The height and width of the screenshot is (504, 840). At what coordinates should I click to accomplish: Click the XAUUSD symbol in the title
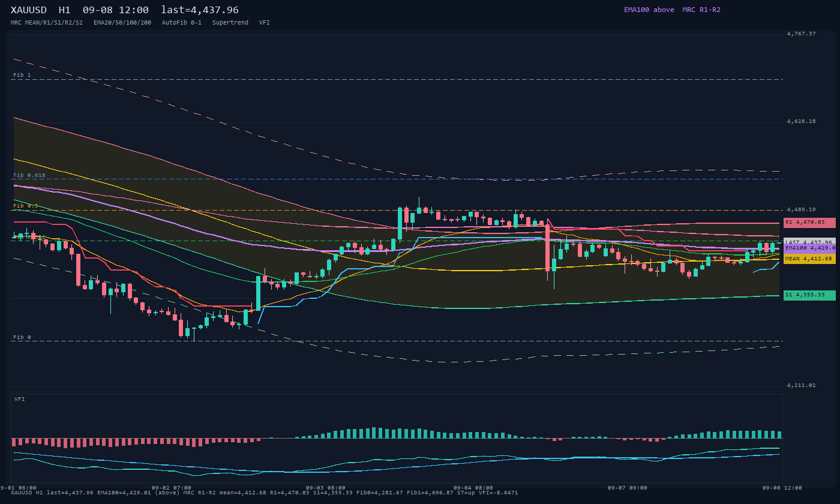[29, 10]
